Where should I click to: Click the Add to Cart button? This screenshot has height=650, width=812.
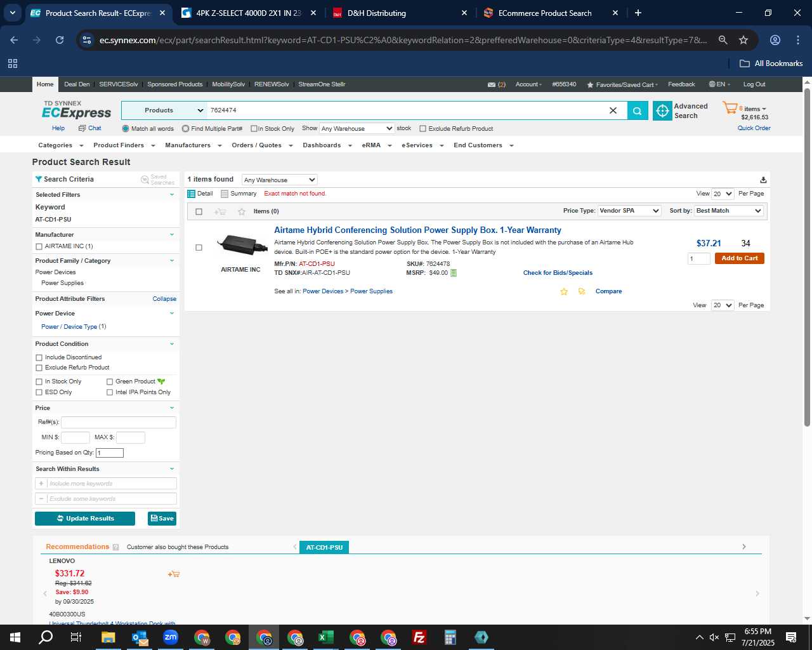[x=740, y=258]
